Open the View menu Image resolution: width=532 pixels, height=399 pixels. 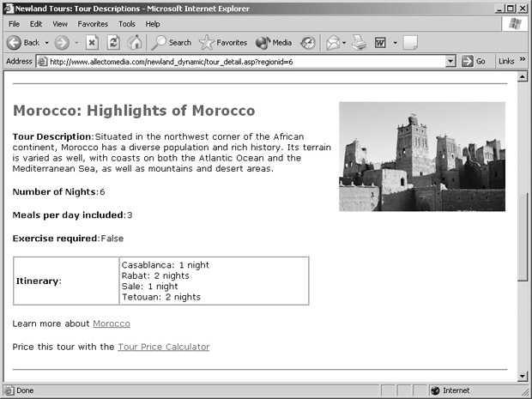coord(60,24)
